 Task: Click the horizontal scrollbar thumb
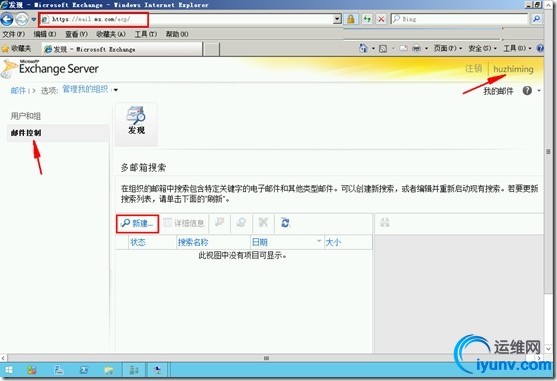tap(266, 358)
